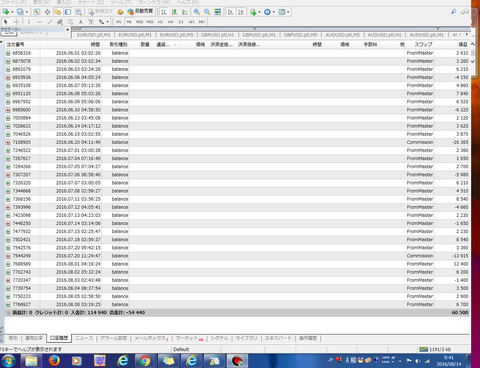Enable the M5 timeframe button
The width and height of the screenshot is (480, 368).
click(129, 22)
